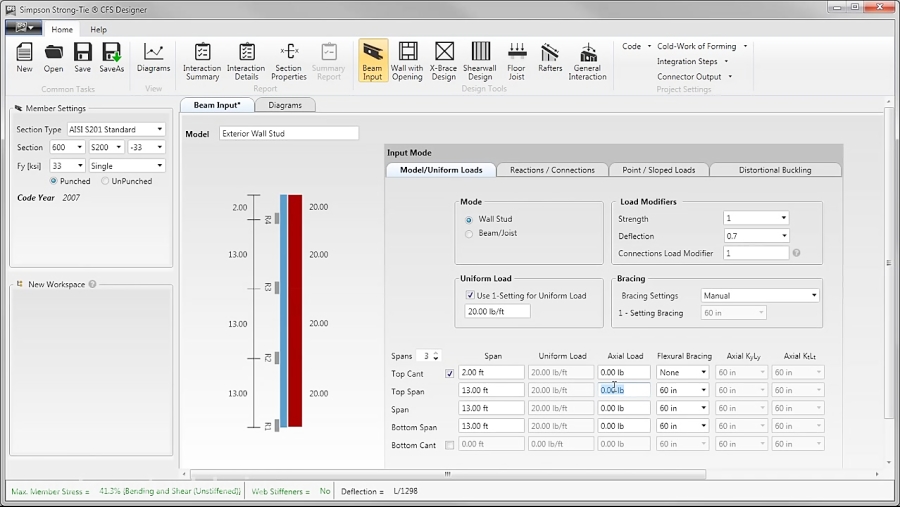
Task: Click the Section Properties icon
Action: pyautogui.click(x=289, y=60)
